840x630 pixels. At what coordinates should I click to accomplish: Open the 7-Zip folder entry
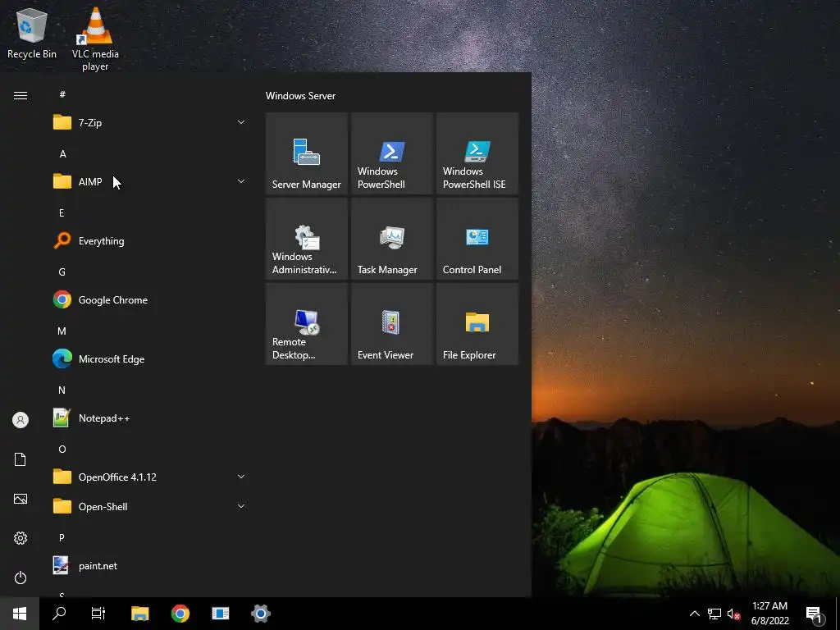[149, 123]
